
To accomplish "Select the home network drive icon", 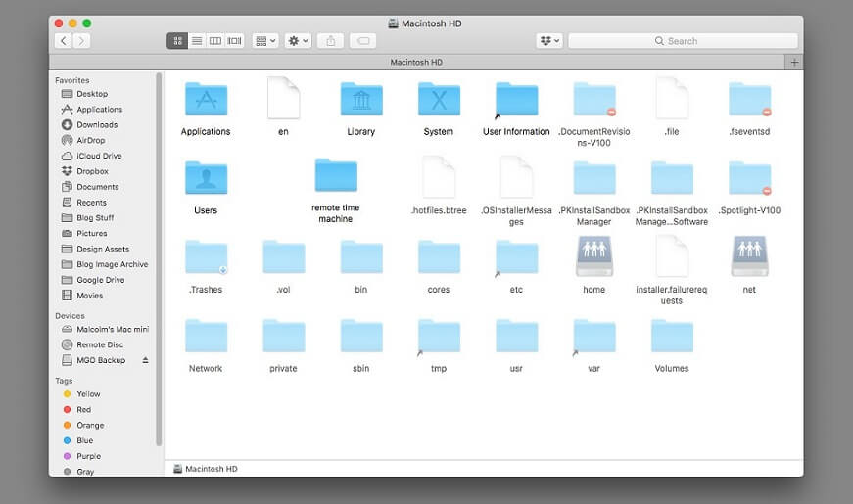I will pyautogui.click(x=593, y=257).
